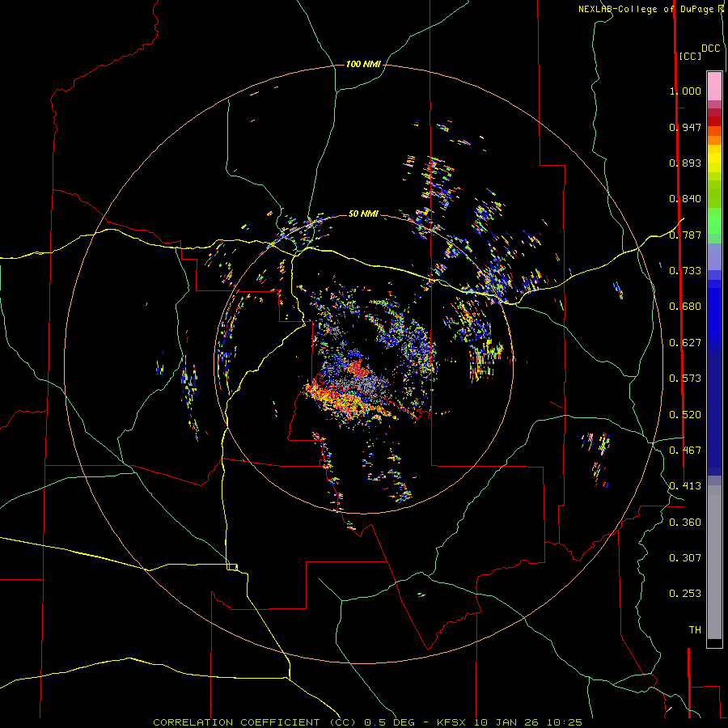The width and height of the screenshot is (728, 728).
Task: Click the 0.467 scale value
Action: 685,451
